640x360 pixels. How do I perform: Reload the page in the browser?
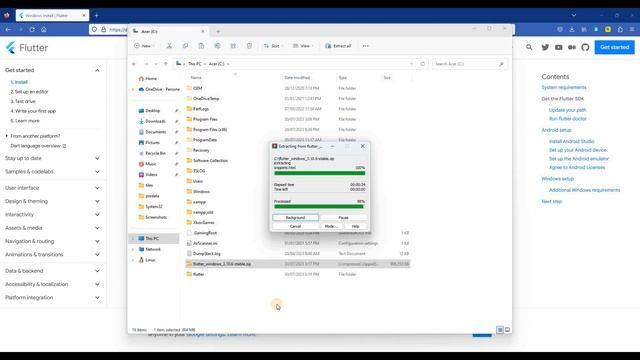point(32,29)
